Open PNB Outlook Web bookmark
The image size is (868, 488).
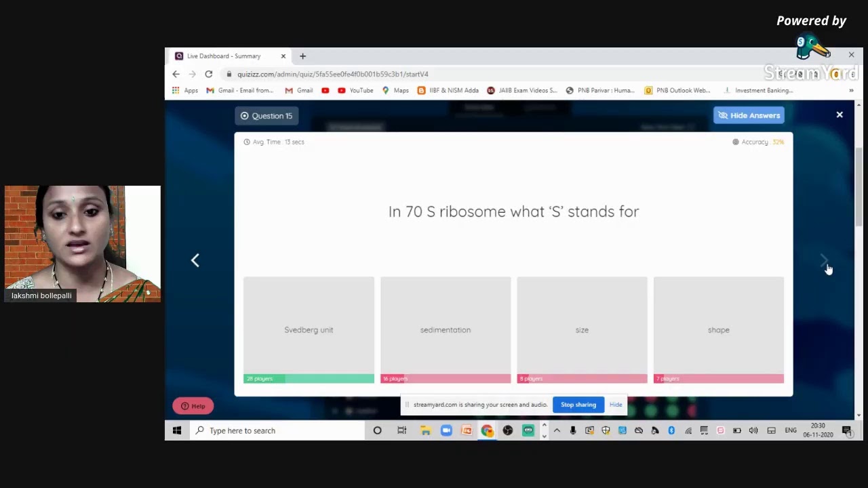click(x=677, y=90)
